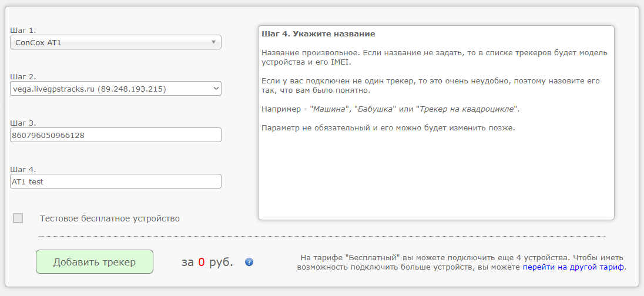
Task: Click the 'Шаг 1.' label
Action: tap(24, 30)
